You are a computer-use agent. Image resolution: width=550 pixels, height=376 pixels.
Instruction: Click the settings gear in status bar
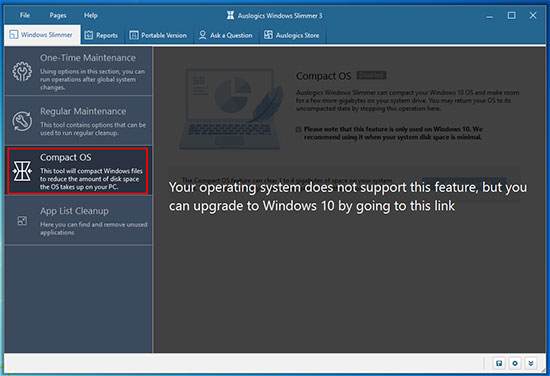point(515,363)
